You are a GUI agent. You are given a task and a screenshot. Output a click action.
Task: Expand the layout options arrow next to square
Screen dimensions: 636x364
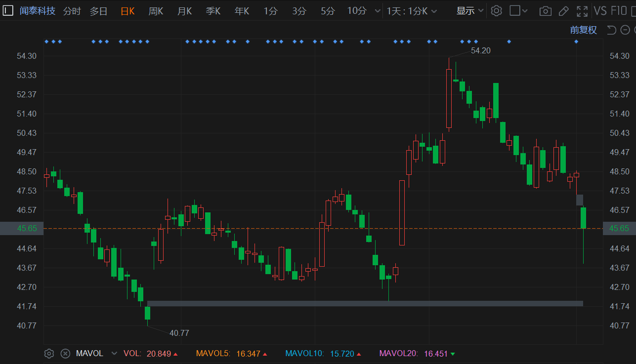coord(525,11)
